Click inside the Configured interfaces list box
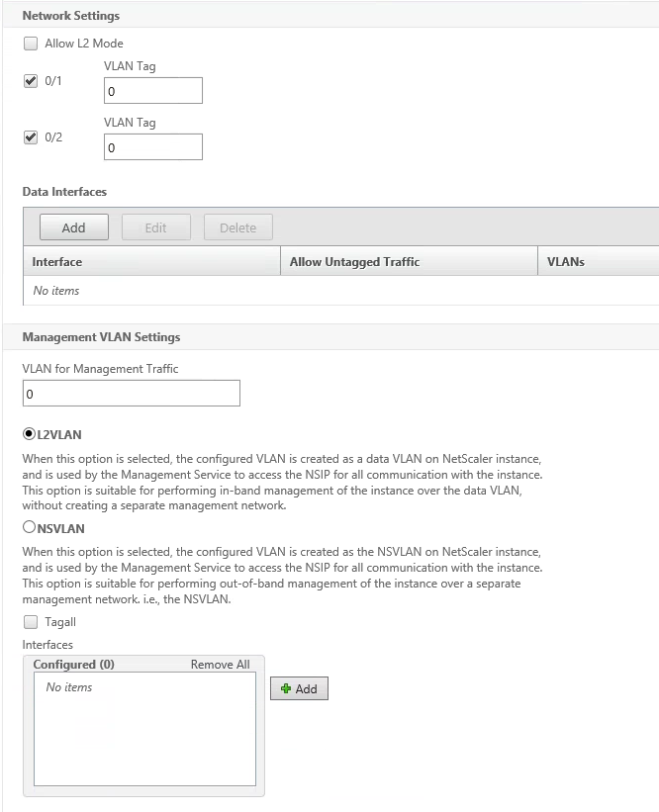The width and height of the screenshot is (659, 812). click(144, 737)
